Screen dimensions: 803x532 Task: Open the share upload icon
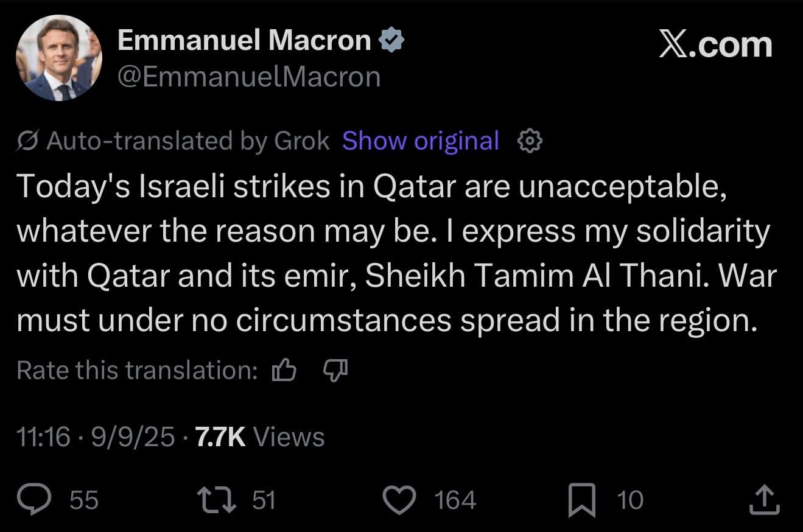pos(764,499)
